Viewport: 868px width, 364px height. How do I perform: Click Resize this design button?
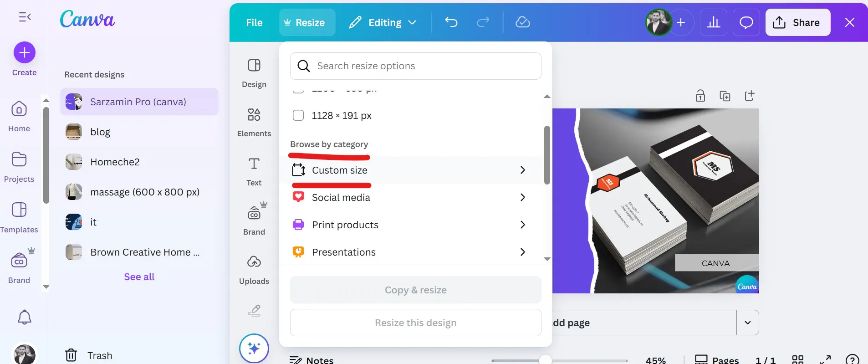coord(416,323)
